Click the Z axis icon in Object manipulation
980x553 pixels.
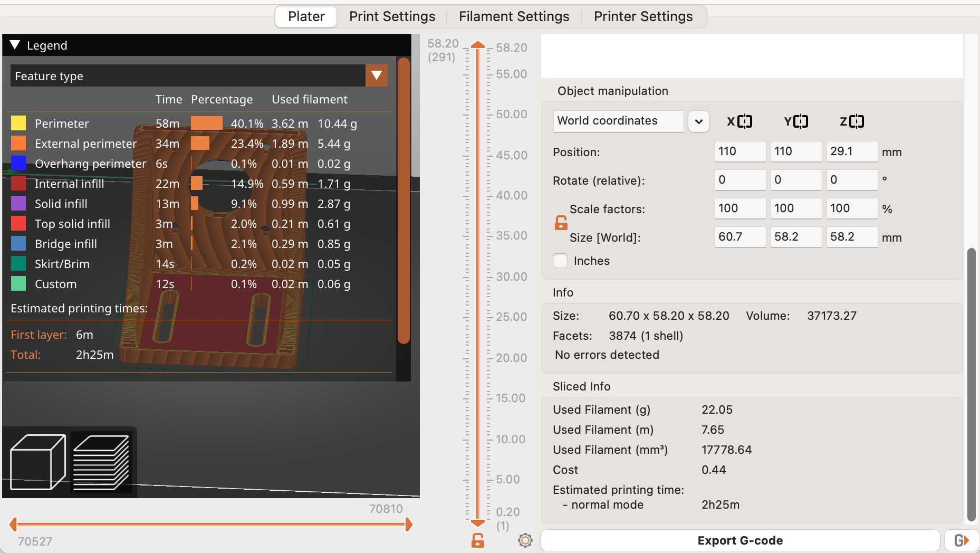(x=856, y=121)
